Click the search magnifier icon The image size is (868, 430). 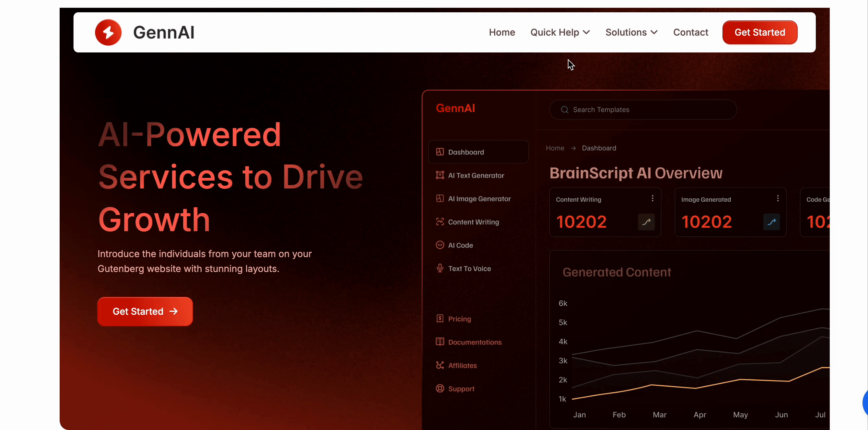[x=564, y=109]
